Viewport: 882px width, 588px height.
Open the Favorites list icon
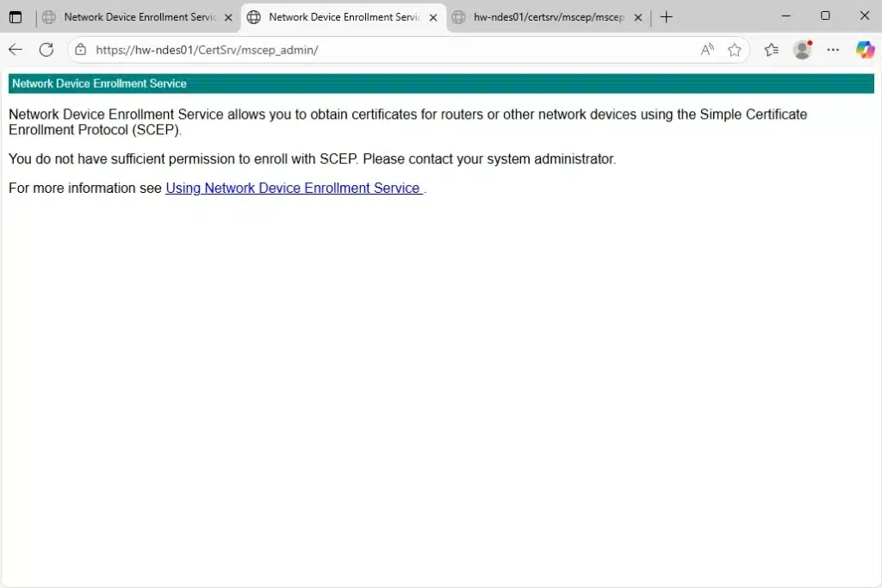point(771,50)
